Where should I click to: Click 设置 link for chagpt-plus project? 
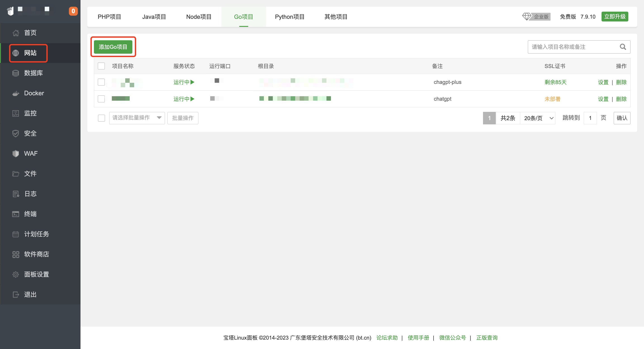(603, 82)
